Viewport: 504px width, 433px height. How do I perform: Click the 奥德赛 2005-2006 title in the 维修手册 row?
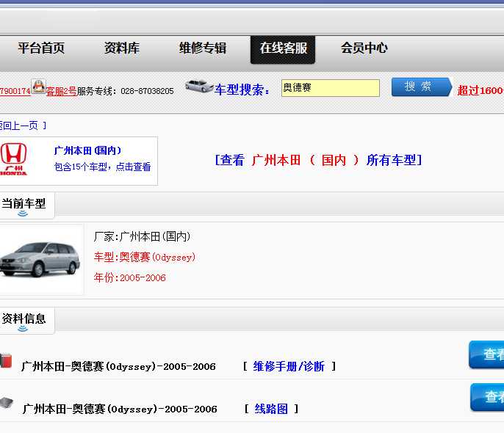pyautogui.click(x=118, y=366)
